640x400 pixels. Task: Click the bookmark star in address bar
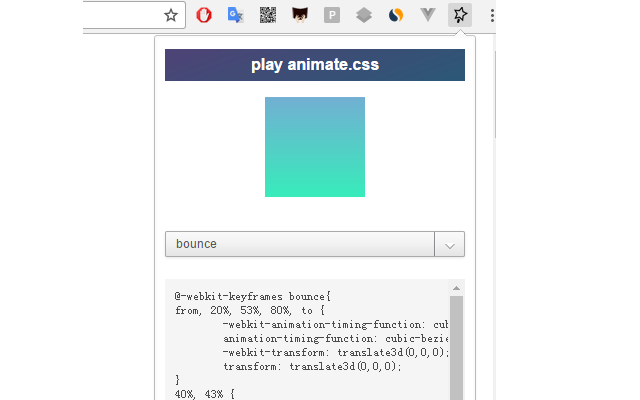coord(171,16)
